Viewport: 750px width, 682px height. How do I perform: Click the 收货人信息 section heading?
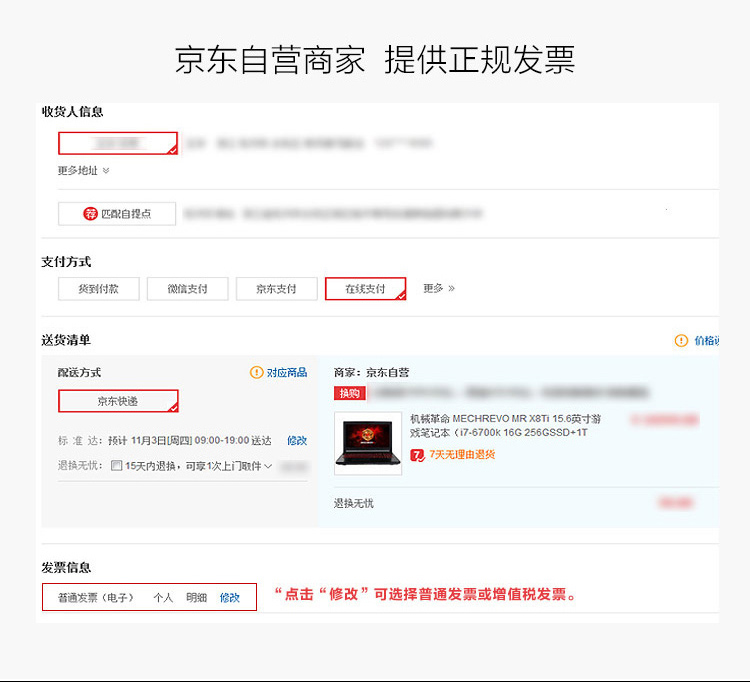click(73, 112)
